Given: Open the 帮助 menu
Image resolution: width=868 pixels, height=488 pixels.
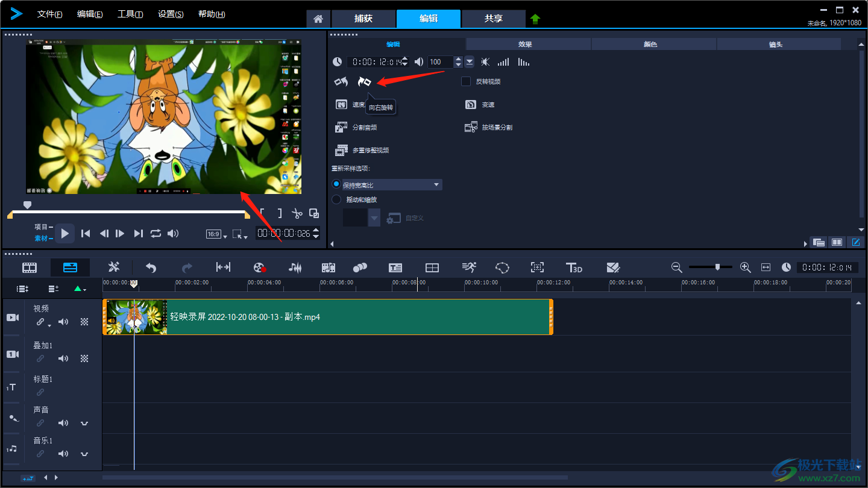Looking at the screenshot, I should tap(212, 14).
